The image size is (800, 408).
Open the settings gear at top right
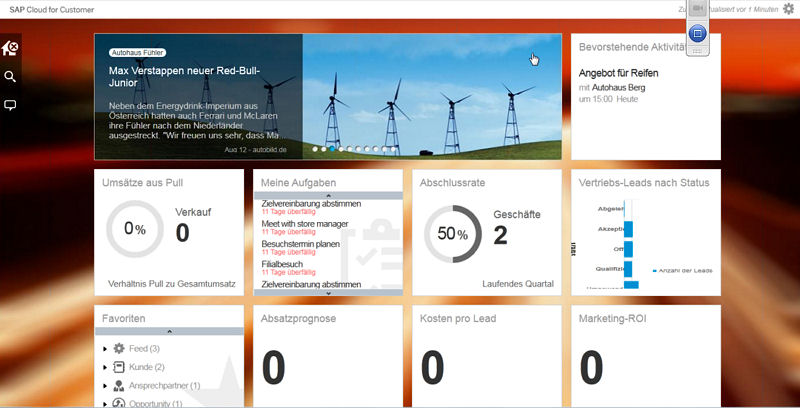pos(789,9)
